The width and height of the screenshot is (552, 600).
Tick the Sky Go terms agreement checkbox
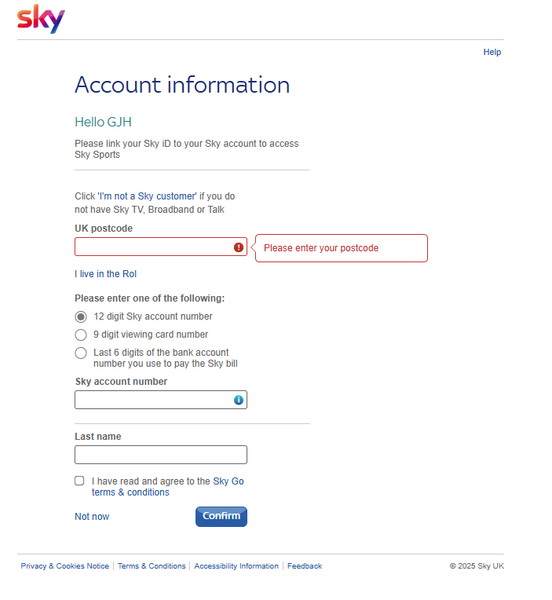(x=79, y=481)
